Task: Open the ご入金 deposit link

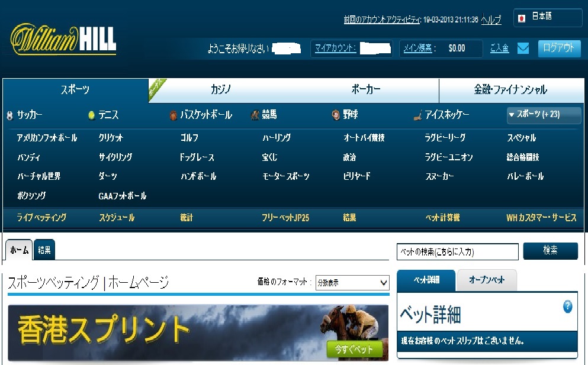Action: pyautogui.click(x=500, y=48)
